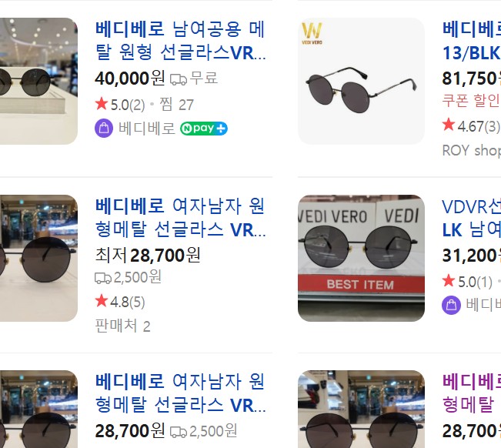Open the product thumbnail with the VEDI VERO logo
The image size is (501, 448).
pyautogui.click(x=361, y=81)
